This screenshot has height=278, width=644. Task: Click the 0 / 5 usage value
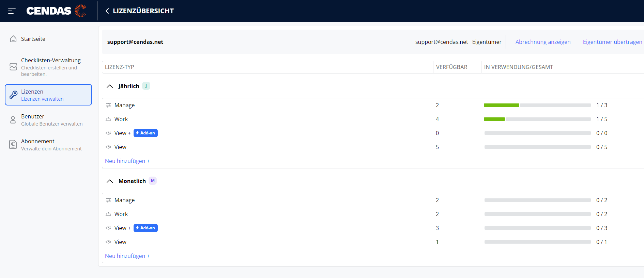coord(602,147)
